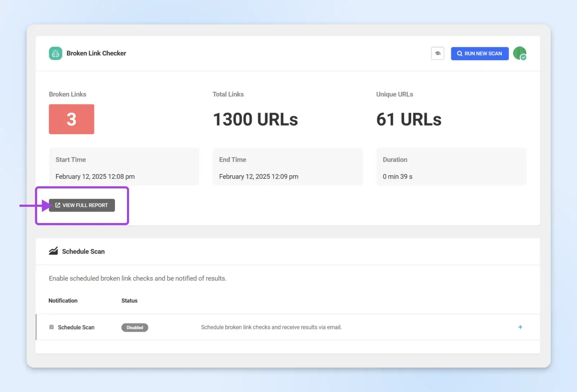The width and height of the screenshot is (577, 392).
Task: Click the Schedule Scan section heading
Action: coord(83,251)
